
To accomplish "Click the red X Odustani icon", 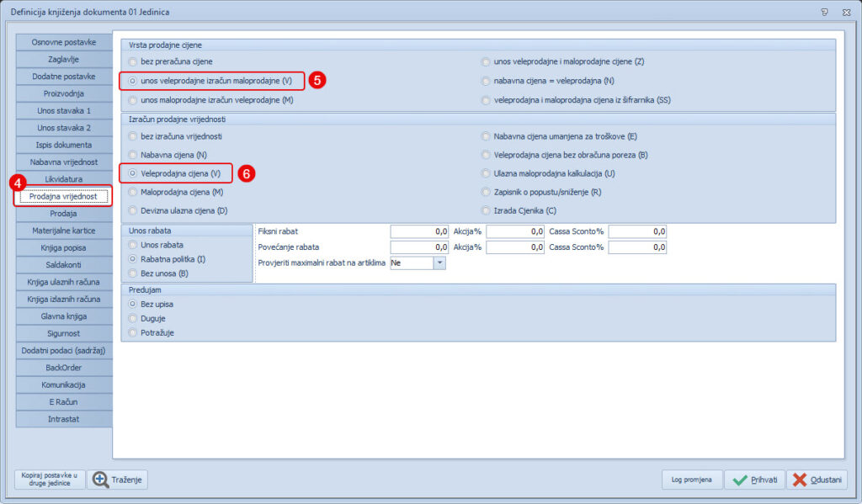I will pyautogui.click(x=800, y=480).
